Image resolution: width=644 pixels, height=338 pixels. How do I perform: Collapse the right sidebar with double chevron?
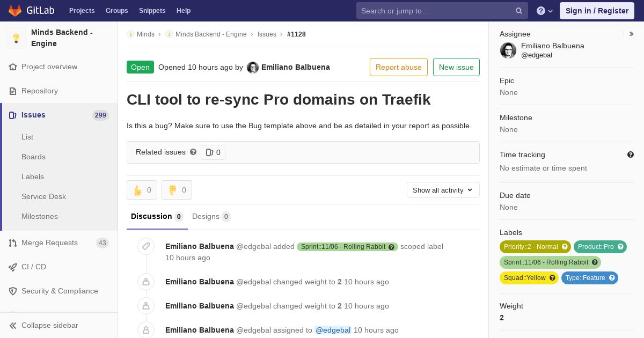tap(631, 34)
